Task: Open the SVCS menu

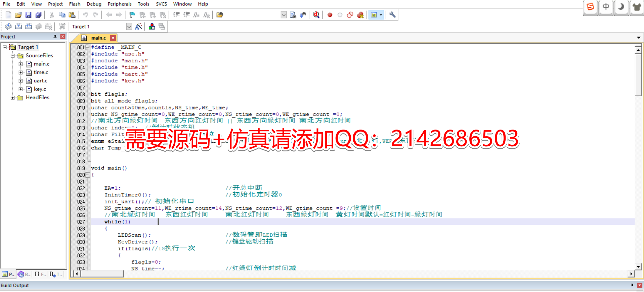Action: point(161,4)
